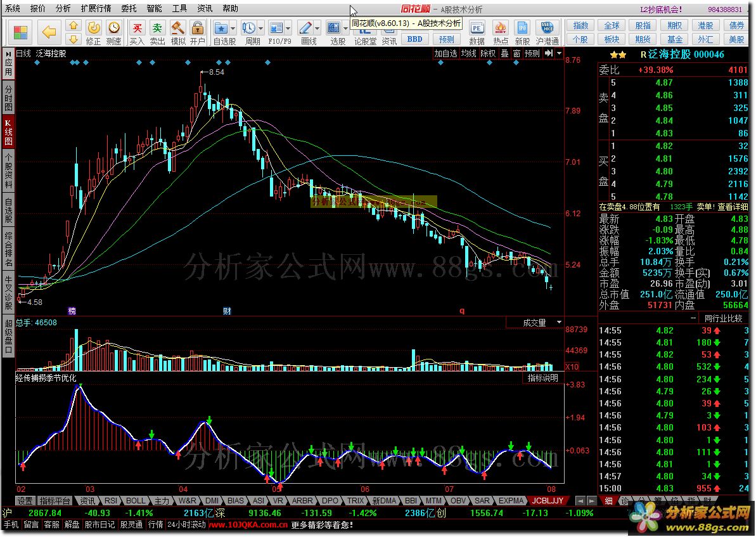Click the 股市日记 status bar item
This screenshot has height=537, width=756.
(99, 524)
